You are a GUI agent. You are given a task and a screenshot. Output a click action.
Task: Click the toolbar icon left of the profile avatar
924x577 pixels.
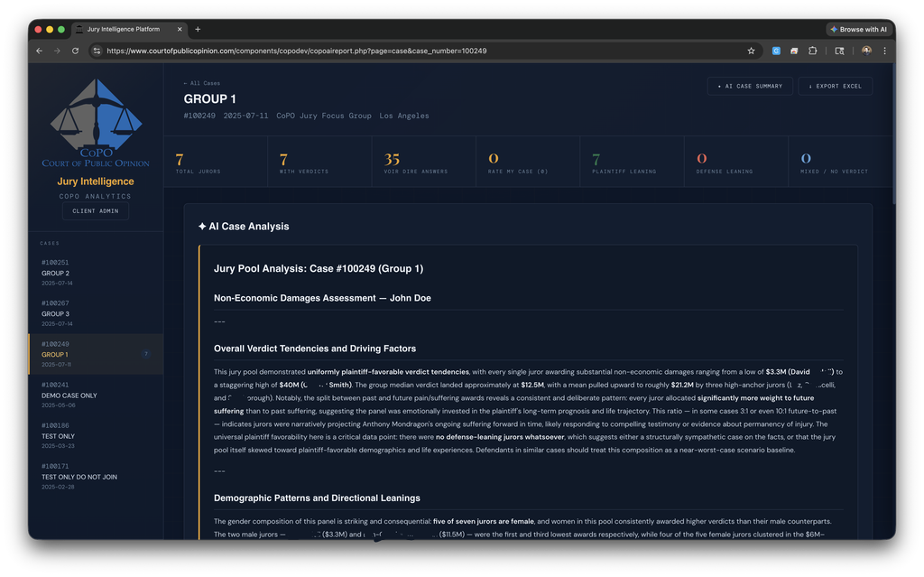tap(840, 51)
